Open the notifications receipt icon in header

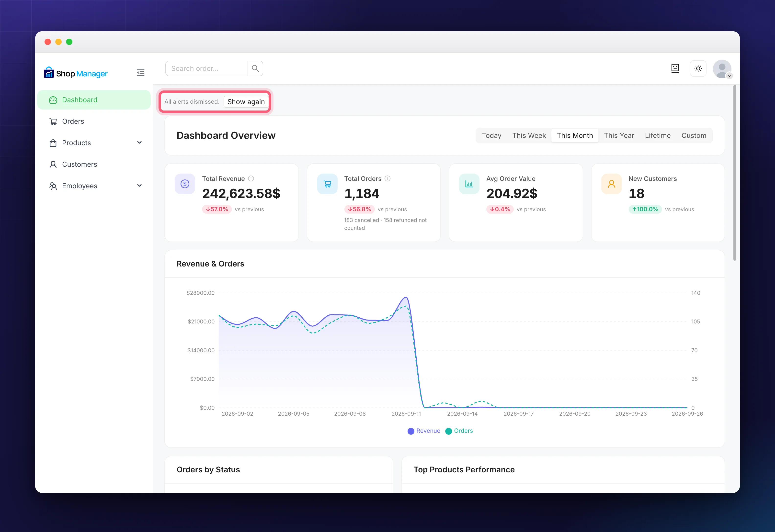point(675,69)
